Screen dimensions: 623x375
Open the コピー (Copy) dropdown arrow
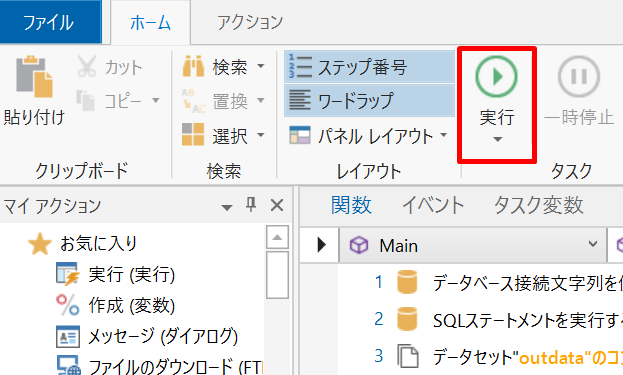(x=156, y=100)
